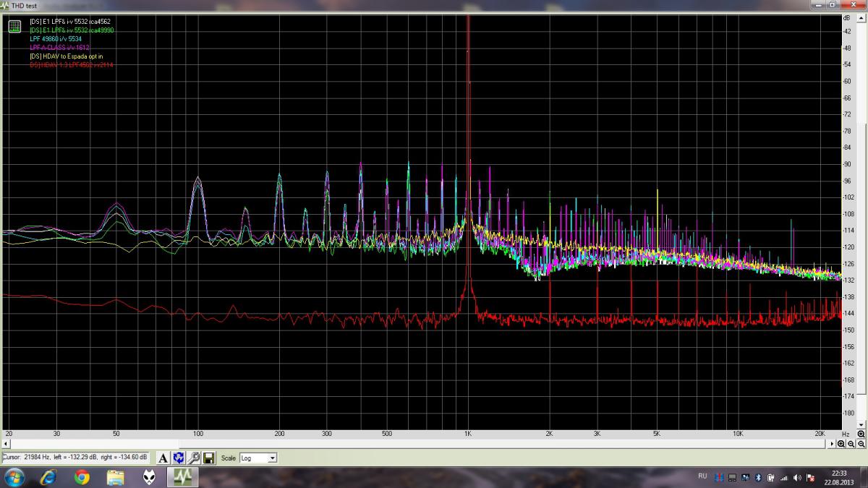The width and height of the screenshot is (868, 488).
Task: Click the cursor readout field showing 21984 Hz
Action: pyautogui.click(x=75, y=457)
